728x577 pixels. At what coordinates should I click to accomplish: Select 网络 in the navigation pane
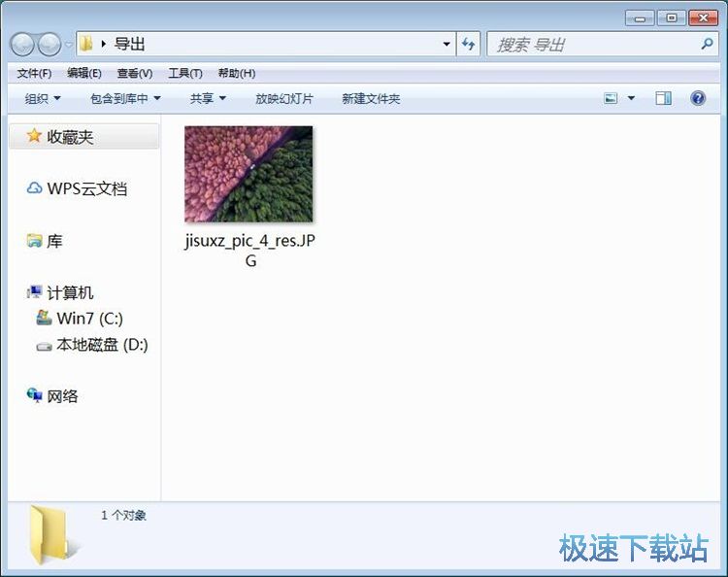pos(63,396)
